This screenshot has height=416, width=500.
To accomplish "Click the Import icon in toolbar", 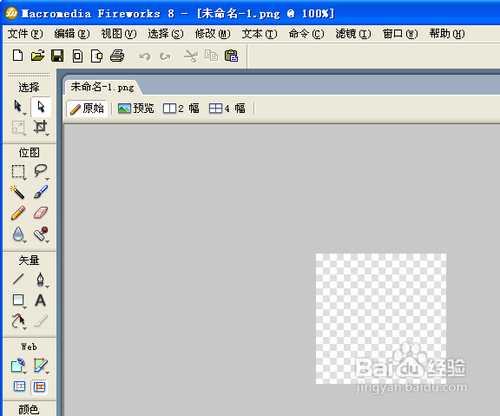I will point(77,56).
